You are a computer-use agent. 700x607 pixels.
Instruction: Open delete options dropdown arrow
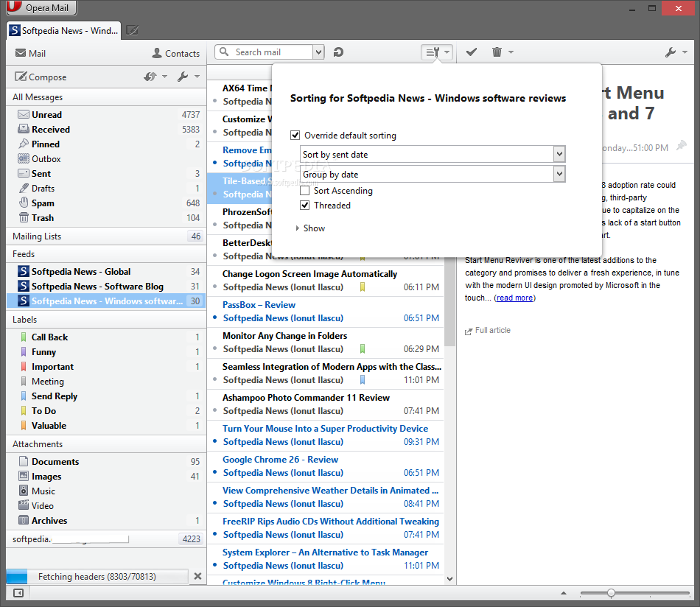click(511, 52)
